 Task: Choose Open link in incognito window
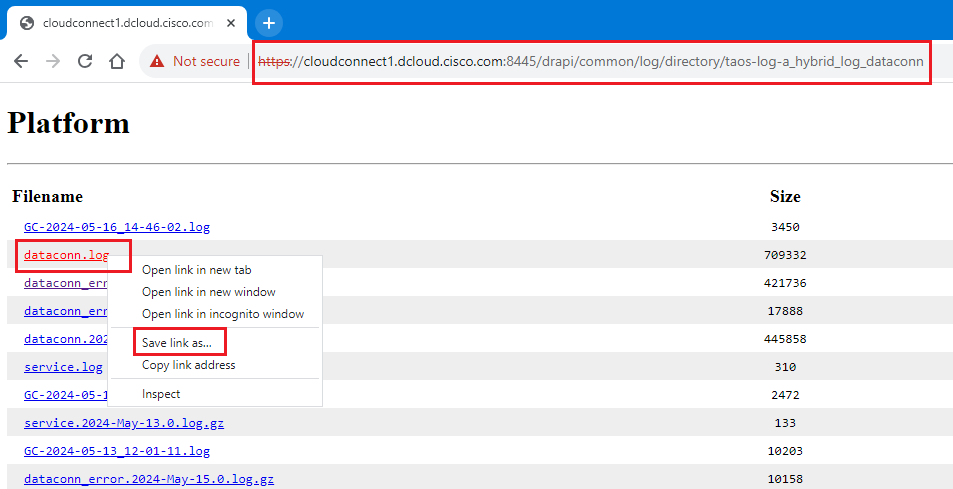(x=223, y=313)
